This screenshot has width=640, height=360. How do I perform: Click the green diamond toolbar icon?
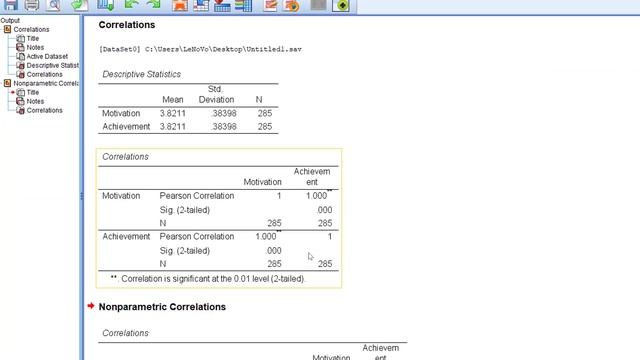341,5
